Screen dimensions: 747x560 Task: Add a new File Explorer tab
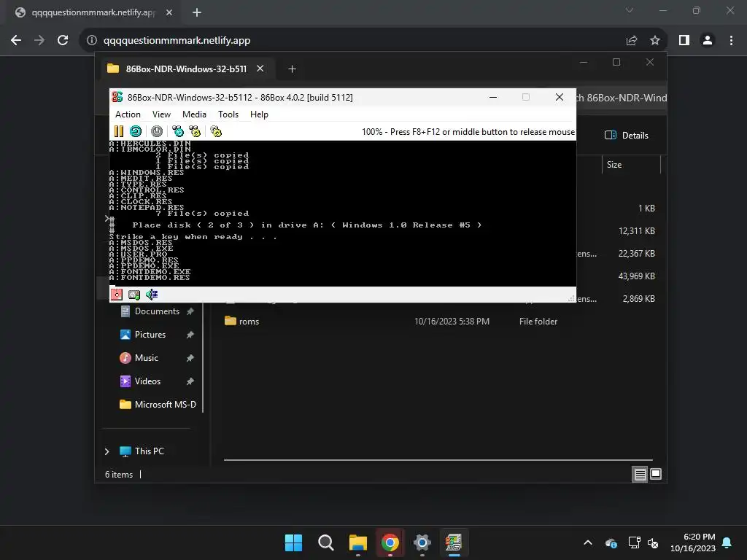[x=292, y=69]
